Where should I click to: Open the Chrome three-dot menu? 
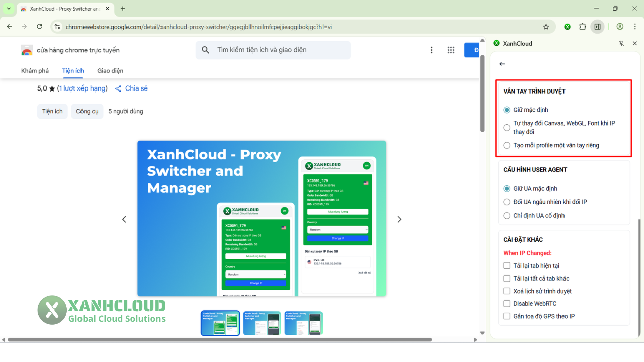[x=634, y=27]
